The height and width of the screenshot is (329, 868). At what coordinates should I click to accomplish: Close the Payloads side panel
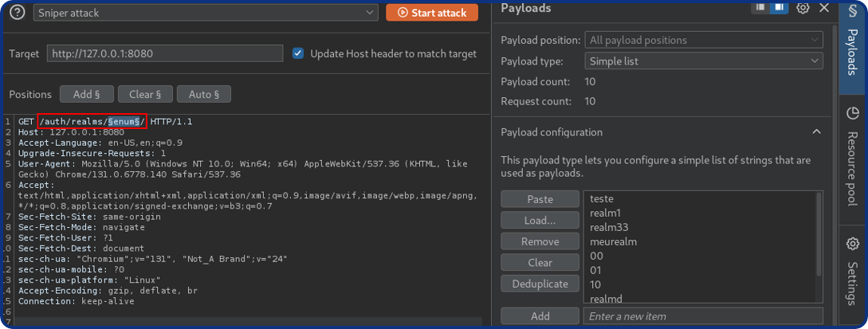pyautogui.click(x=824, y=8)
